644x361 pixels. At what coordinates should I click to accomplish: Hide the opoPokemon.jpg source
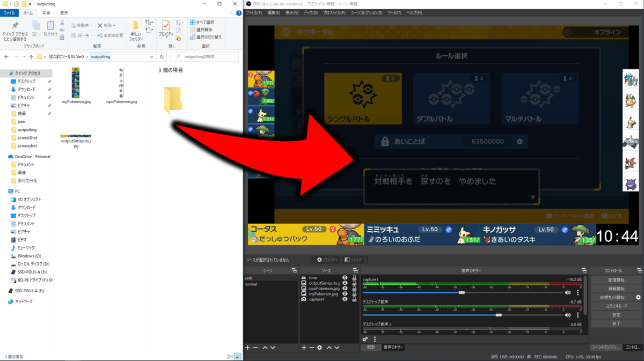[x=345, y=289]
